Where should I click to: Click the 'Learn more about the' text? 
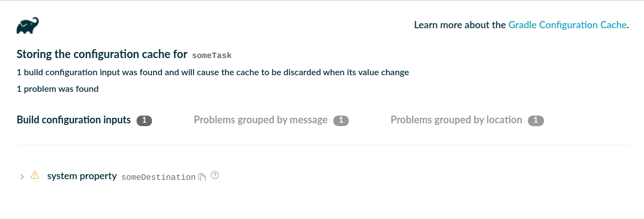click(x=459, y=25)
